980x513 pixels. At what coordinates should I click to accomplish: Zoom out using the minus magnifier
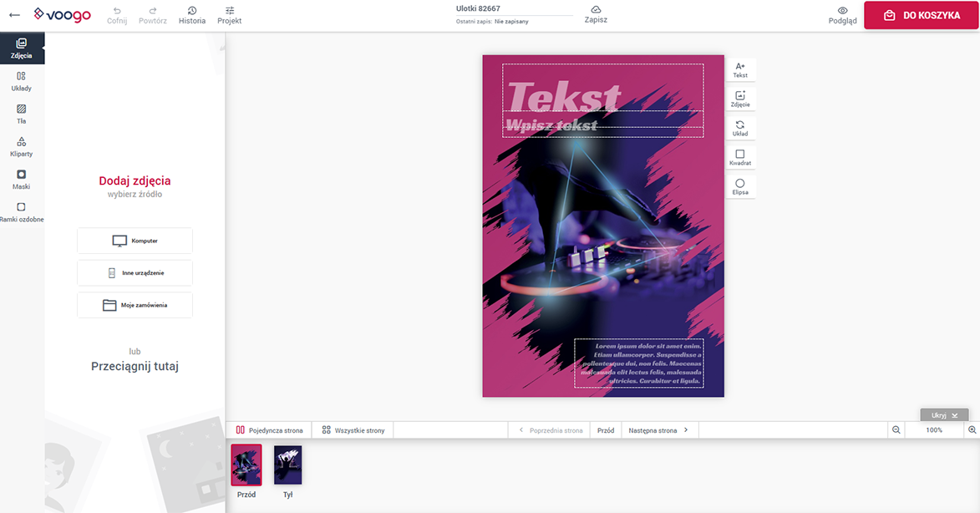pos(896,430)
